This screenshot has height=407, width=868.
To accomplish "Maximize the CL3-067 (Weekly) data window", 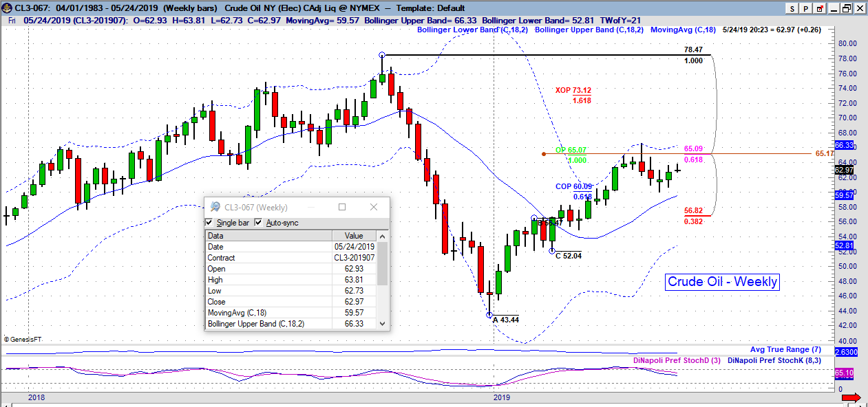I will tap(342, 207).
